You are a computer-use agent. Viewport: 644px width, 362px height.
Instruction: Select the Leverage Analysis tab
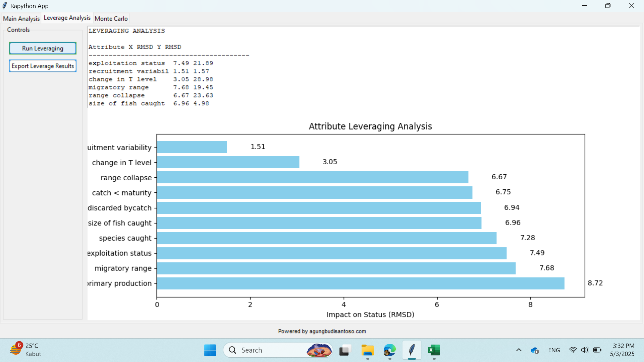point(67,18)
